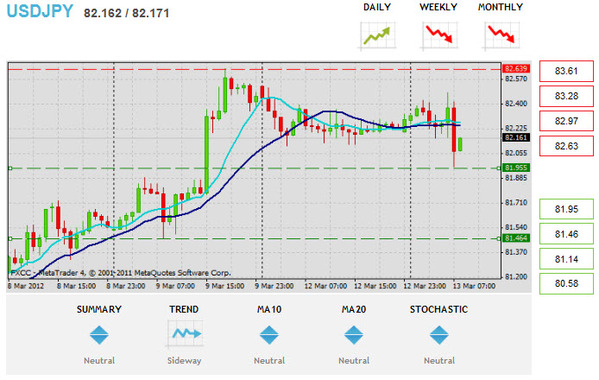Viewport: 599px width, 380px height.
Task: Click the TREND sideway arrow icon
Action: pyautogui.click(x=185, y=334)
